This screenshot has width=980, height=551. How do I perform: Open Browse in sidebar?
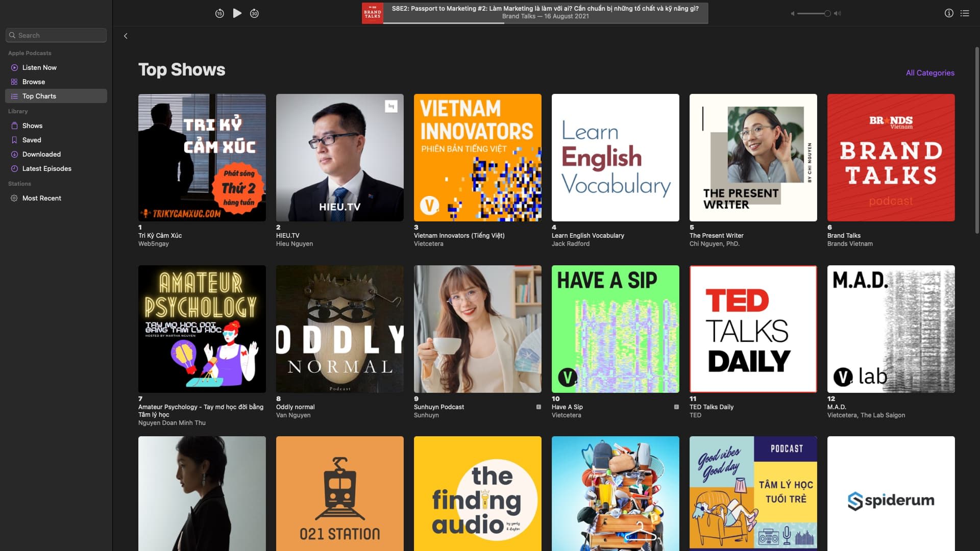34,82
